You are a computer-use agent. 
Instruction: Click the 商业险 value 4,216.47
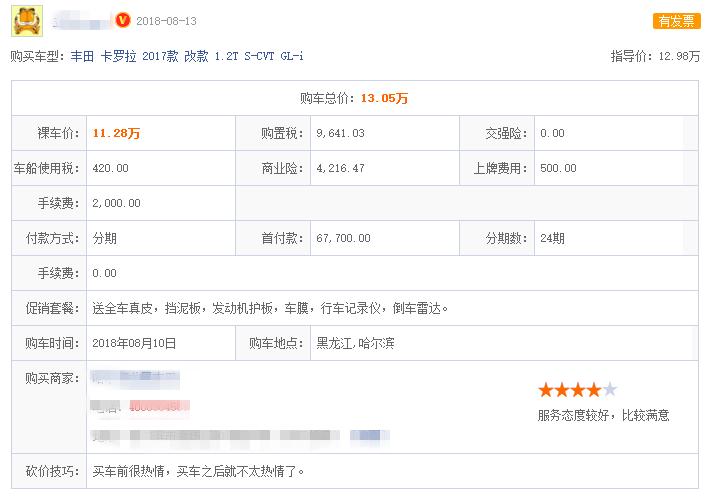click(x=340, y=168)
